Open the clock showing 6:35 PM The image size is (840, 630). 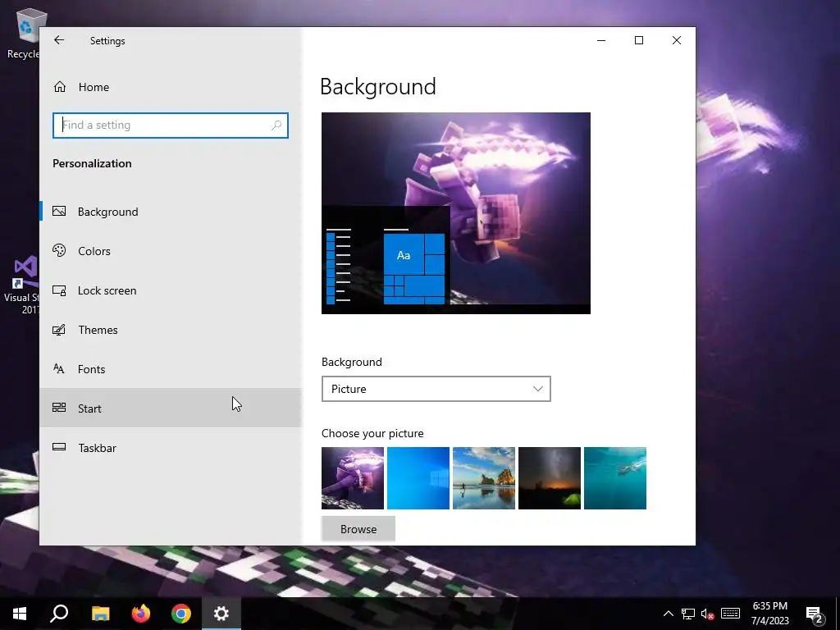[769, 614]
